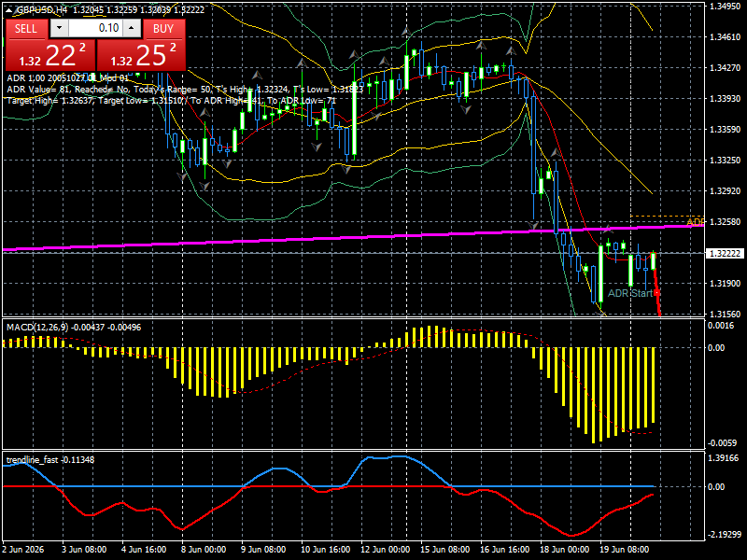The width and height of the screenshot is (747, 560).
Task: Decrease lot volume with the down arrow
Action: pyautogui.click(x=59, y=29)
